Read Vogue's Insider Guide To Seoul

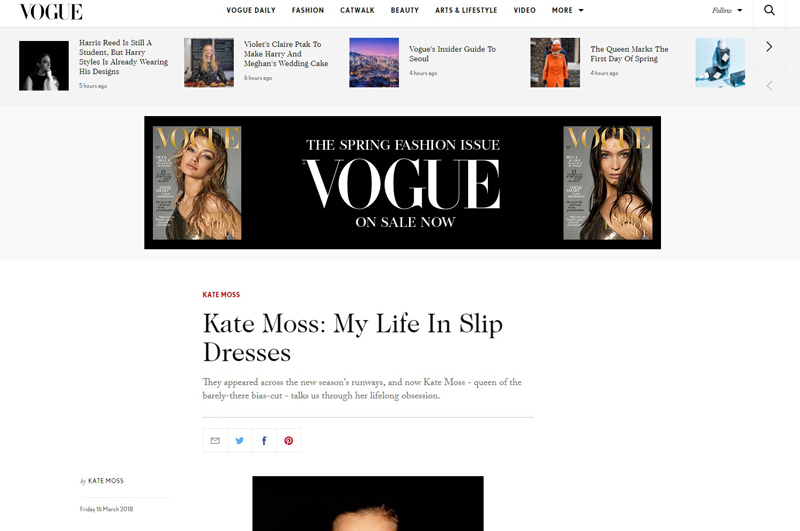452,54
